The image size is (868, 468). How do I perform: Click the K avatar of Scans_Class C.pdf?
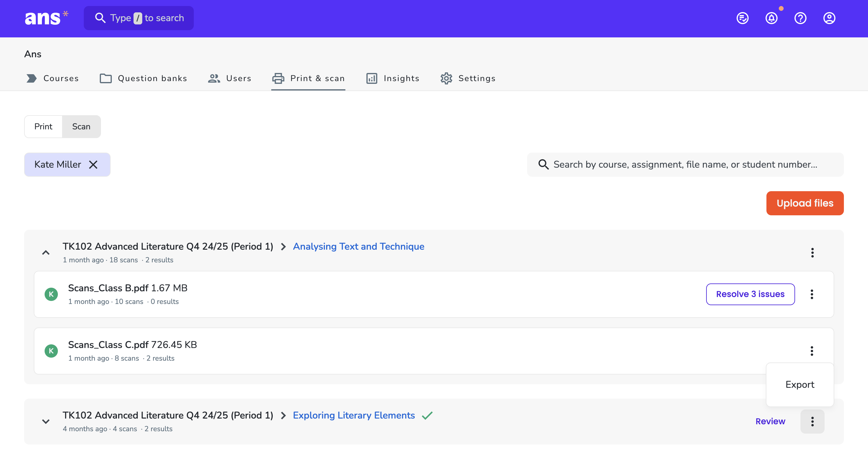click(51, 351)
